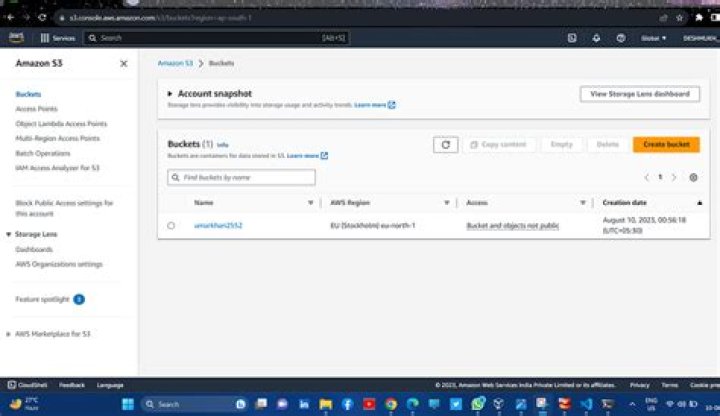Screen dimensions: 720x416
Task: Open Object Lambda Access Points
Action: click(x=61, y=124)
